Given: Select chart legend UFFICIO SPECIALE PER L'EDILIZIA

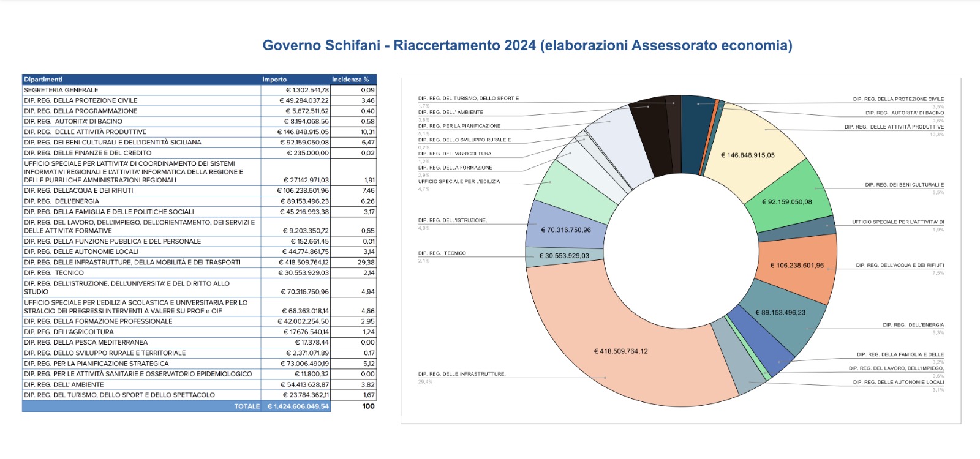Looking at the screenshot, I should click(x=459, y=182).
